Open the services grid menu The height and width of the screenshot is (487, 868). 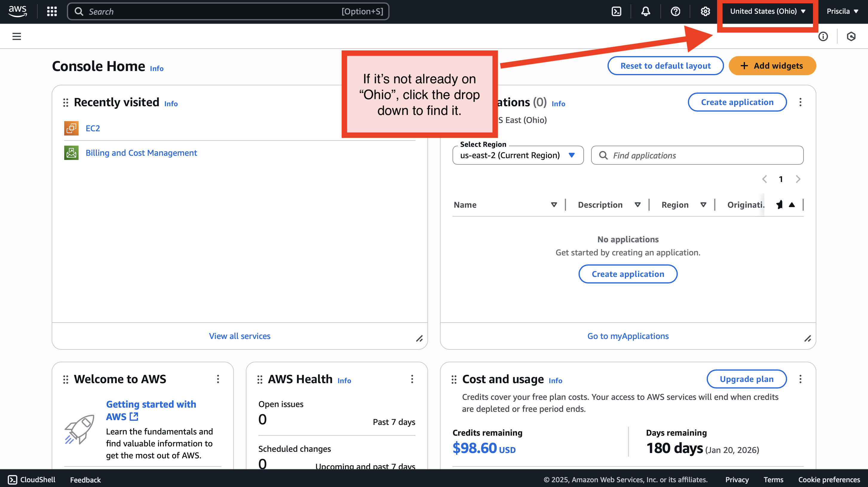(x=52, y=11)
